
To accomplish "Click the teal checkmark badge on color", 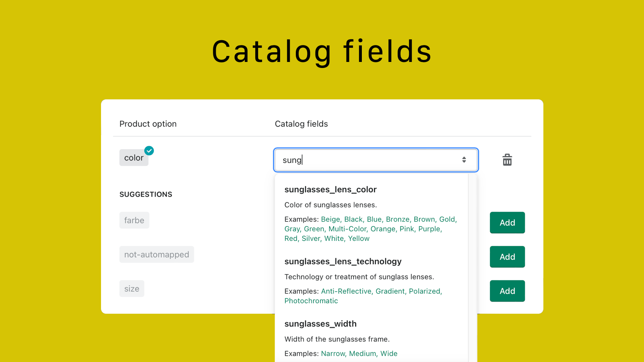I will (149, 150).
